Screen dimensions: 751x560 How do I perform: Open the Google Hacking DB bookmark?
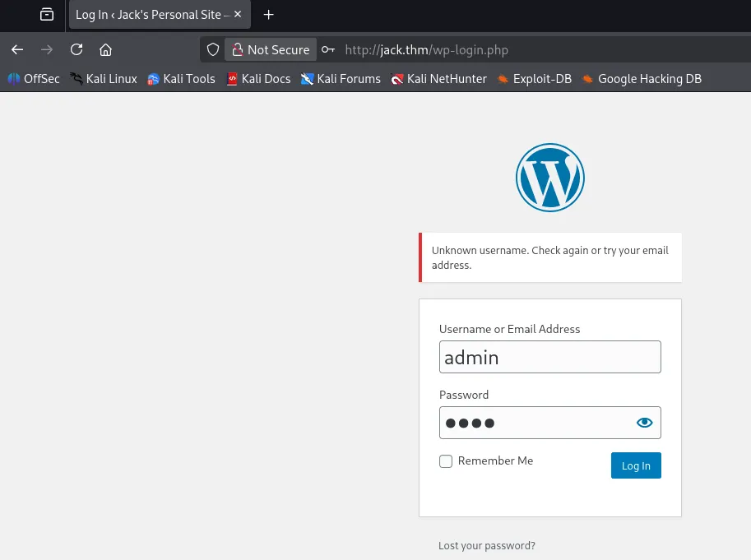click(x=642, y=79)
